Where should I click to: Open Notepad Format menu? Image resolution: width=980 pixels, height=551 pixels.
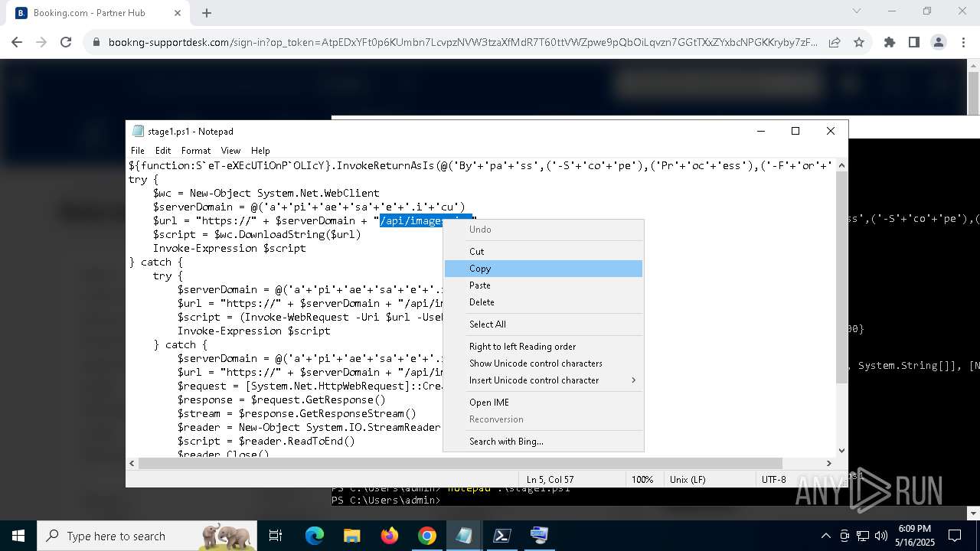196,151
